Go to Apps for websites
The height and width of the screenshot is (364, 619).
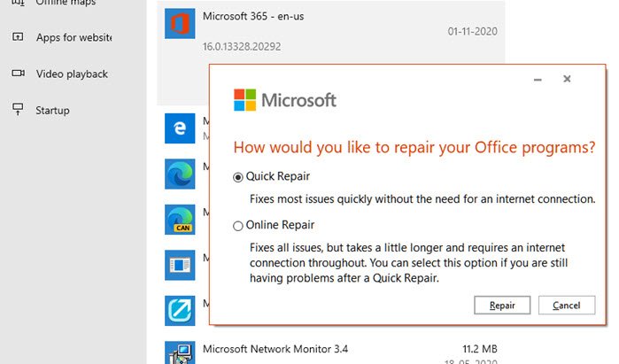coord(74,37)
